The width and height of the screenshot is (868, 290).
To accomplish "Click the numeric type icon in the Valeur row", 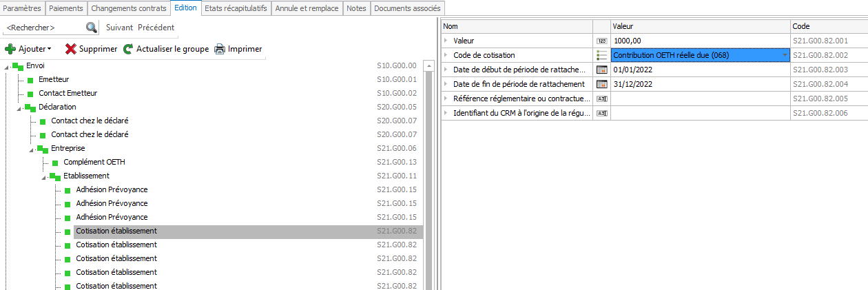I will pos(601,41).
